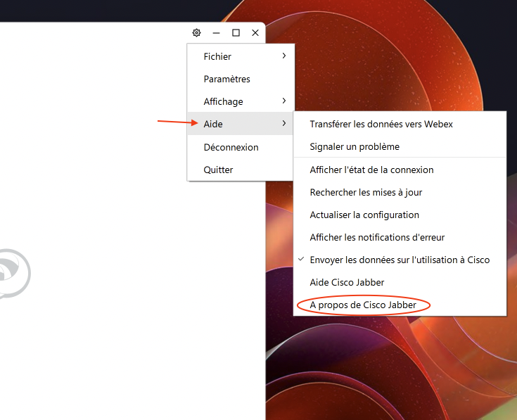Minimize the Cisco Jabber window
Image resolution: width=517 pixels, height=420 pixels.
(x=216, y=33)
